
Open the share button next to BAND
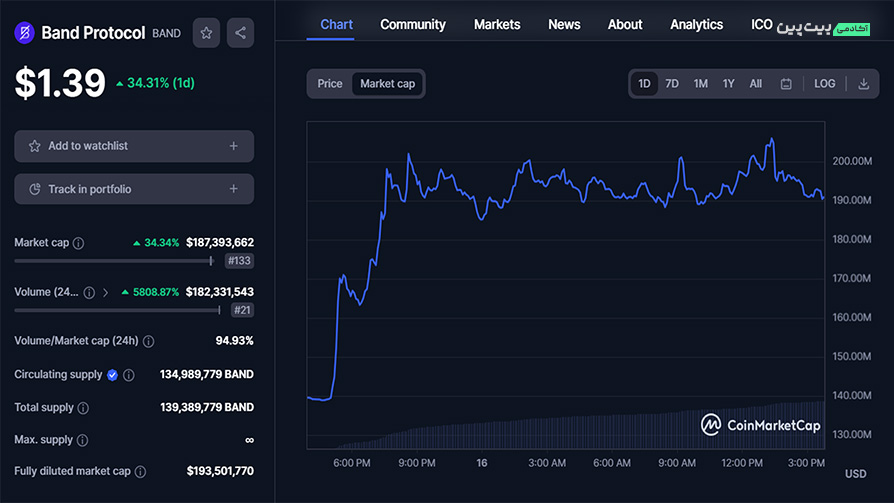pos(241,33)
